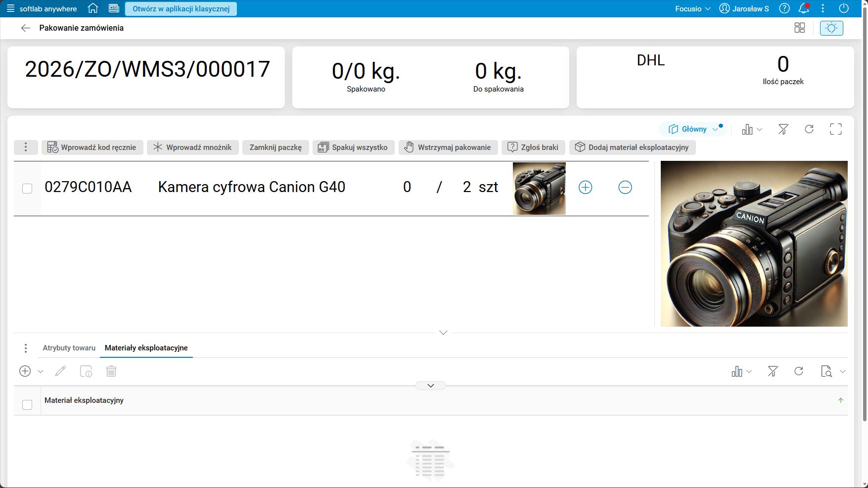Open the consumable material details icon

pos(86,371)
